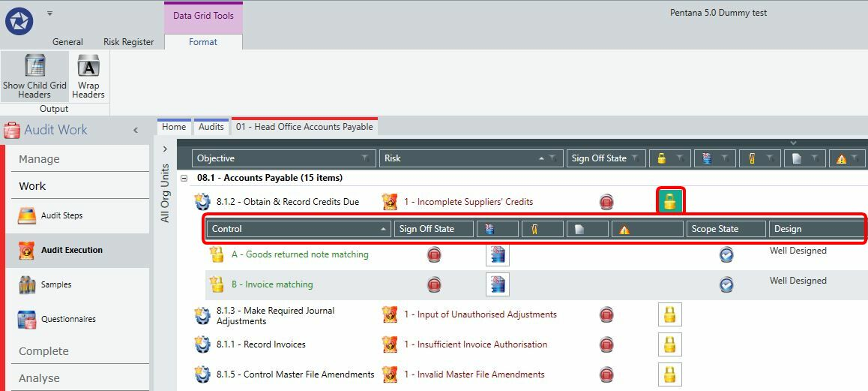This screenshot has width=868, height=391.
Task: Click the green highlighted lock icon
Action: (x=670, y=200)
